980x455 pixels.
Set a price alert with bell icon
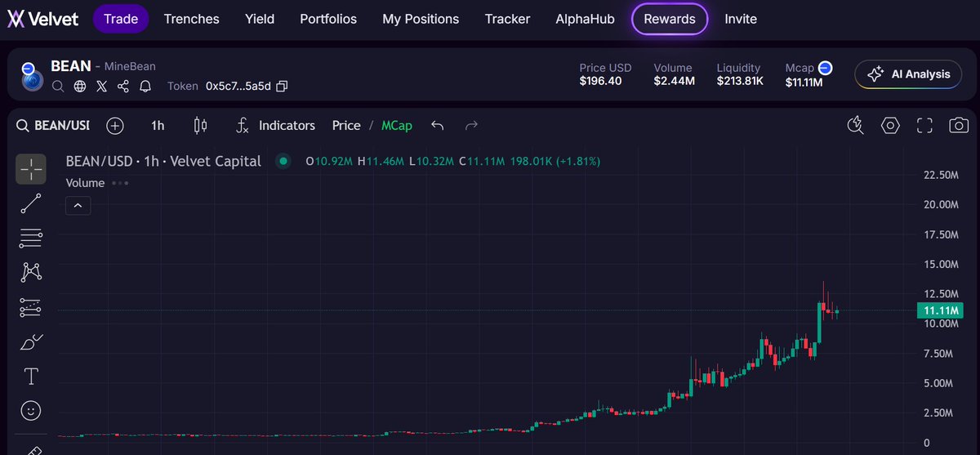coord(145,86)
